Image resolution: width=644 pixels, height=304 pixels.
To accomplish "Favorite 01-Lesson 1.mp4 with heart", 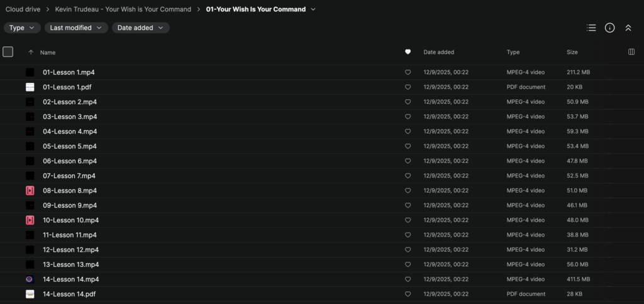I will (x=408, y=72).
